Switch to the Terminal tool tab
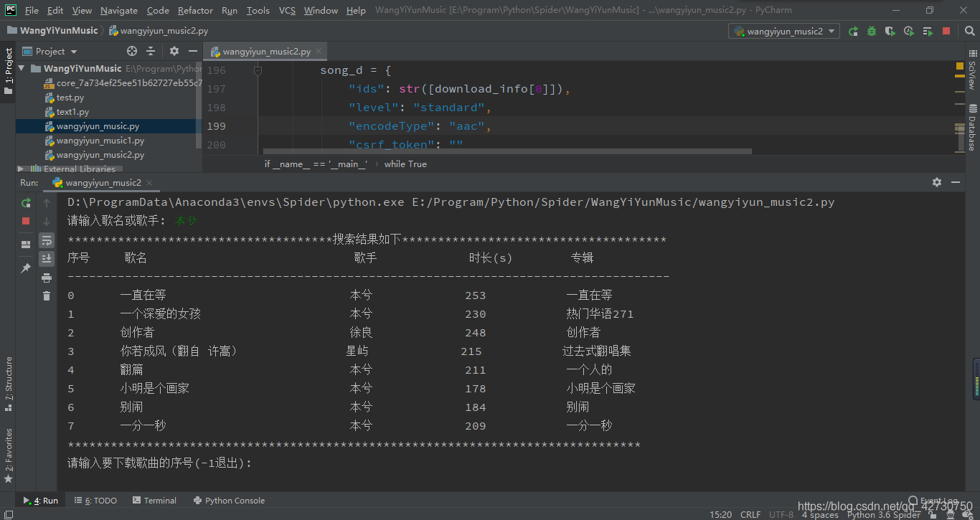 point(154,501)
